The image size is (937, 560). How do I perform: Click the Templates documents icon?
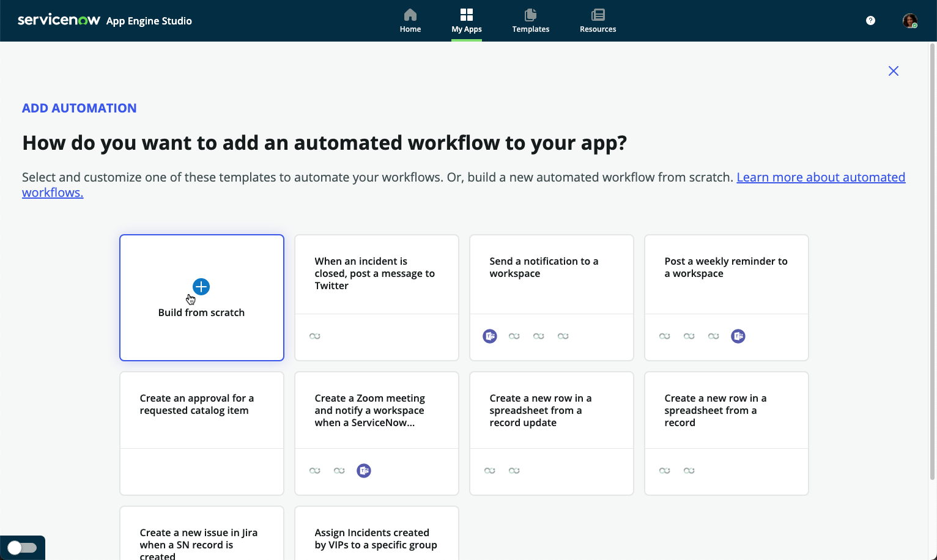point(531,14)
